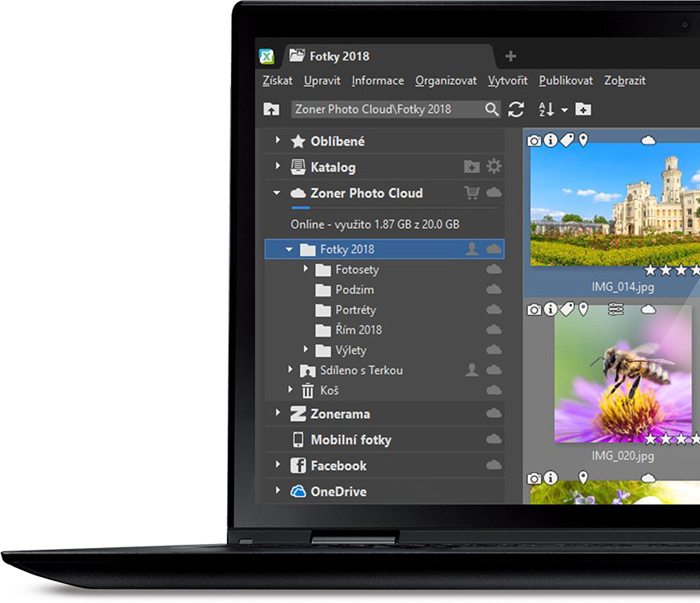Click camera icon on IMG_020.jpg thumbnail
Image resolution: width=700 pixels, height=603 pixels.
(x=534, y=310)
